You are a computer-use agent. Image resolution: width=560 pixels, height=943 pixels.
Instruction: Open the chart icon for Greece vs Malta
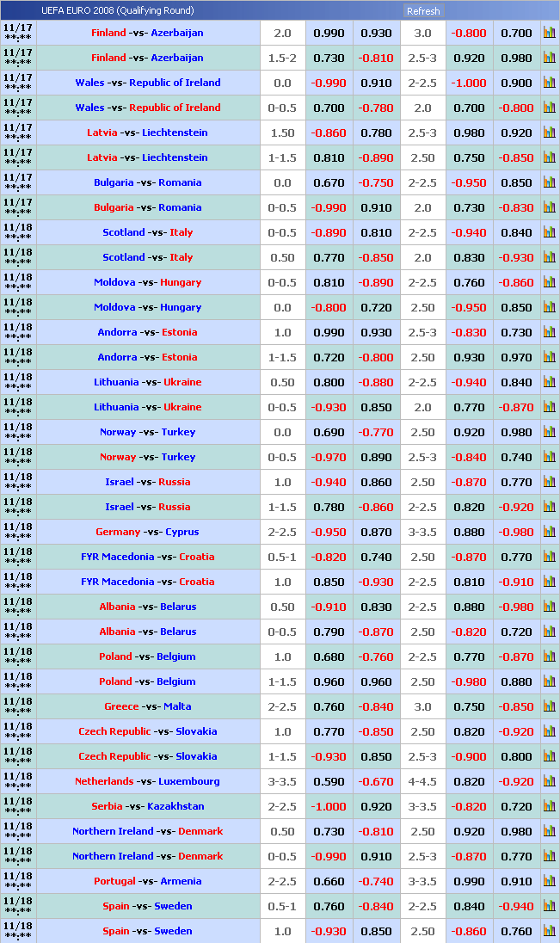[x=549, y=706]
